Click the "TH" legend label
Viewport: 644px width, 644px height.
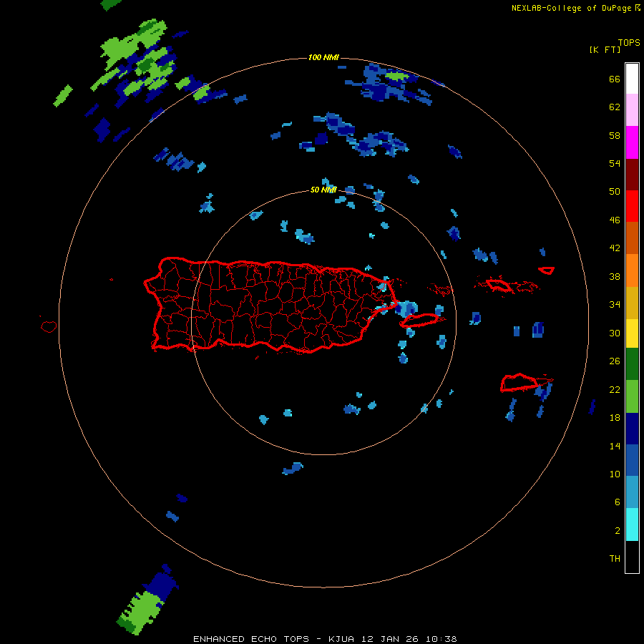click(615, 559)
